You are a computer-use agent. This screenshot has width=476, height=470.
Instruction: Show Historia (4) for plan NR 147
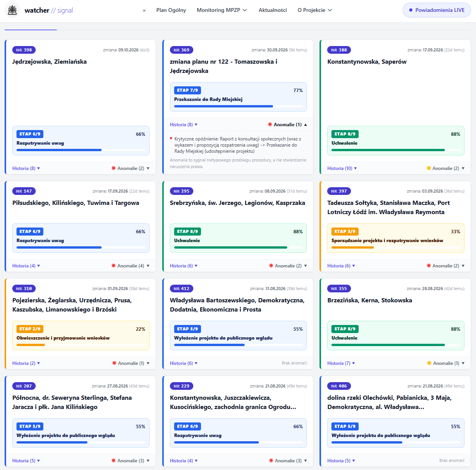click(x=26, y=266)
